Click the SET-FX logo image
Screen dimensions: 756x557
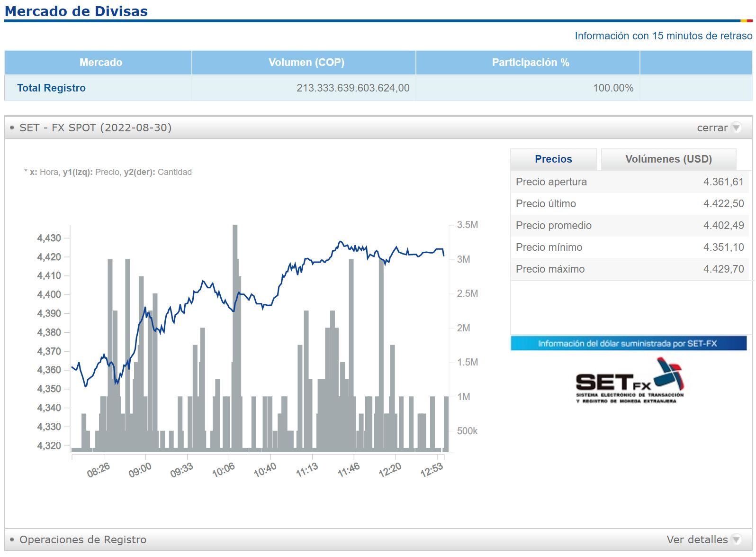click(x=629, y=381)
